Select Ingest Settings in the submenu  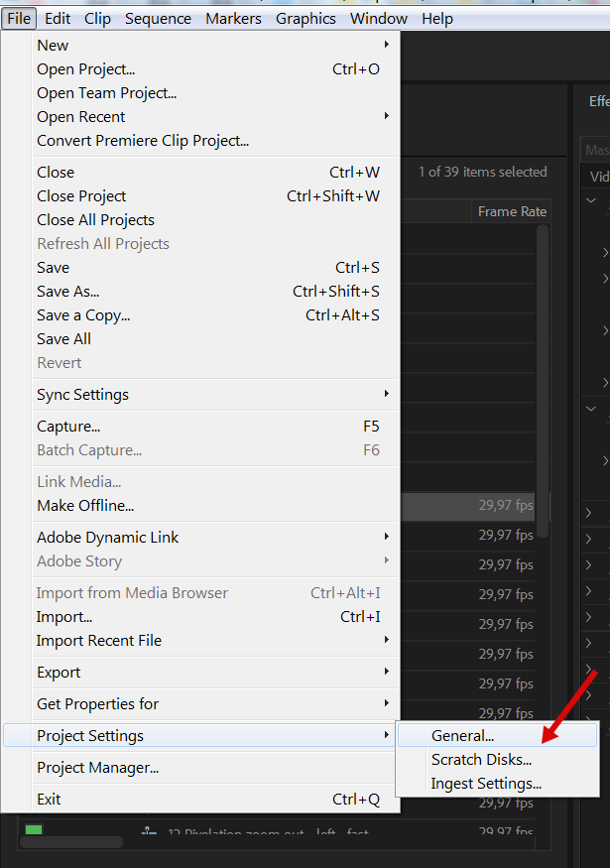pyautogui.click(x=486, y=784)
